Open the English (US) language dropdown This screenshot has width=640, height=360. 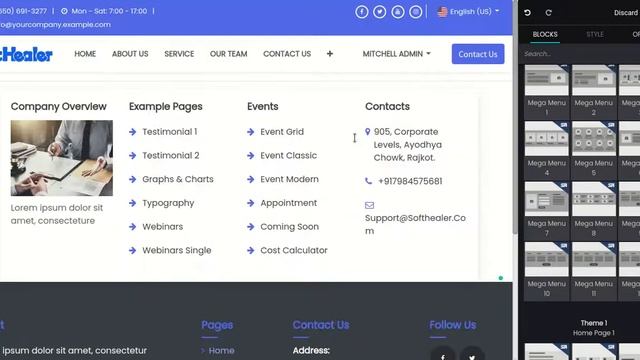click(x=469, y=12)
